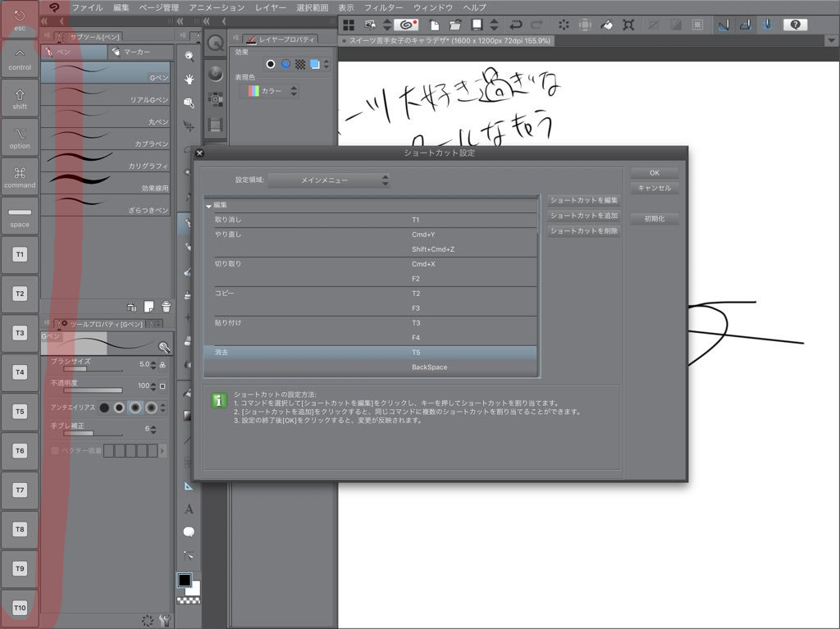Screen dimensions: 840x629
Task: Click ショートカットを追加 button
Action: pyautogui.click(x=583, y=216)
